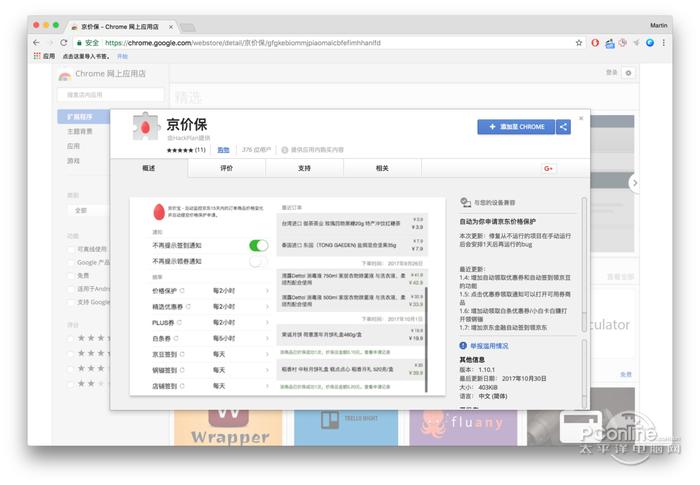The height and width of the screenshot is (485, 700).
Task: Click the 京价保 puzzle piece extension icon
Action: pyautogui.click(x=146, y=127)
